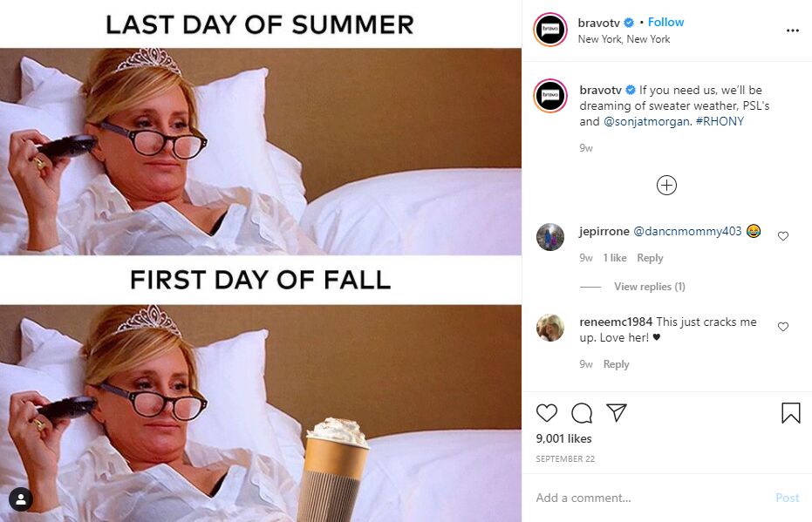Follow the bravotv account

pos(665,23)
